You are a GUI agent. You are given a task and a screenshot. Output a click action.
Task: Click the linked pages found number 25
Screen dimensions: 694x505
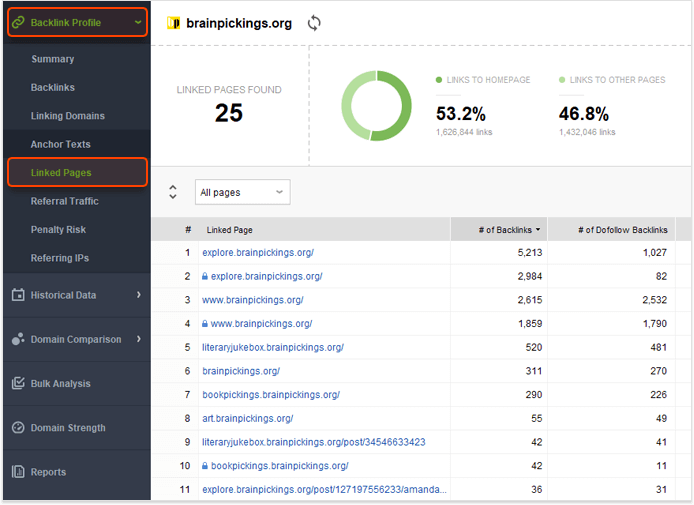tap(229, 113)
